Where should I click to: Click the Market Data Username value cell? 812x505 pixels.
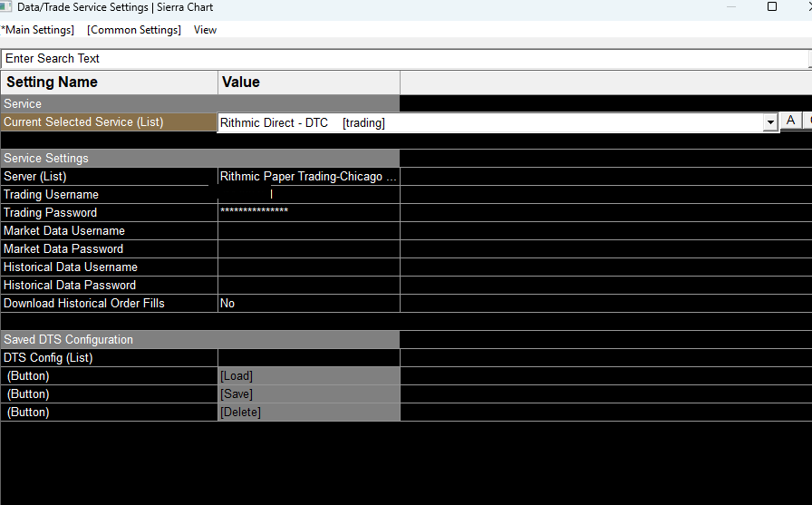click(x=309, y=231)
